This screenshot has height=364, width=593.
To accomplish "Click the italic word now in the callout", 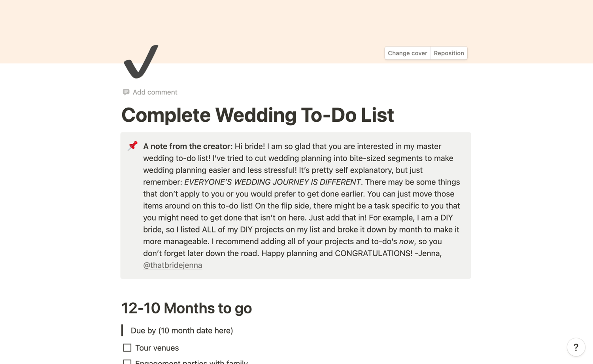I will coord(406,241).
